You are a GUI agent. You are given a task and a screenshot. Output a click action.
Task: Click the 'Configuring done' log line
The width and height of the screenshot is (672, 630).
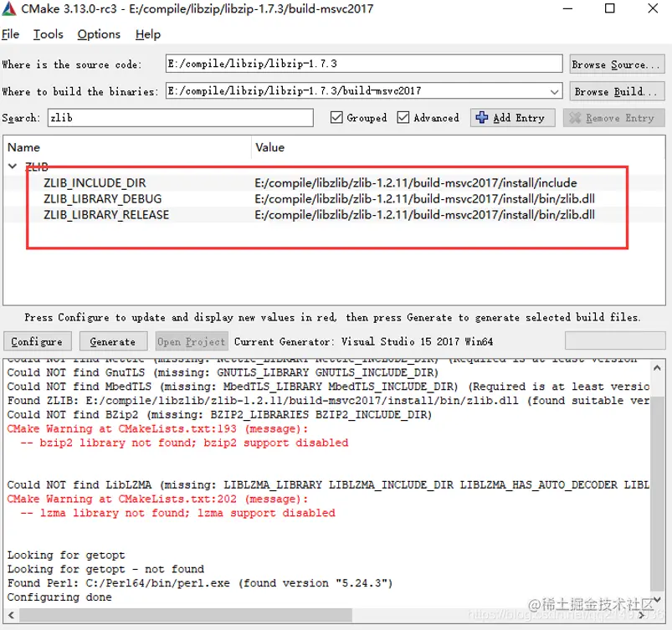tap(59, 597)
